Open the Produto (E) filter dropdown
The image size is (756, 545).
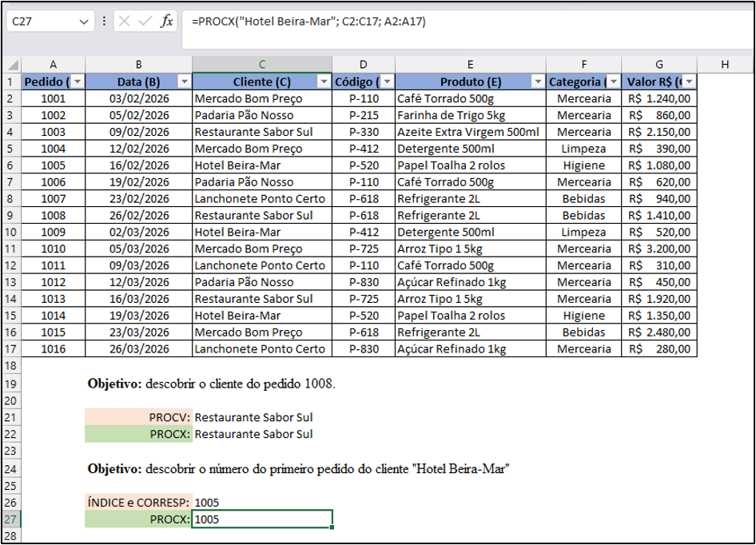pyautogui.click(x=538, y=82)
